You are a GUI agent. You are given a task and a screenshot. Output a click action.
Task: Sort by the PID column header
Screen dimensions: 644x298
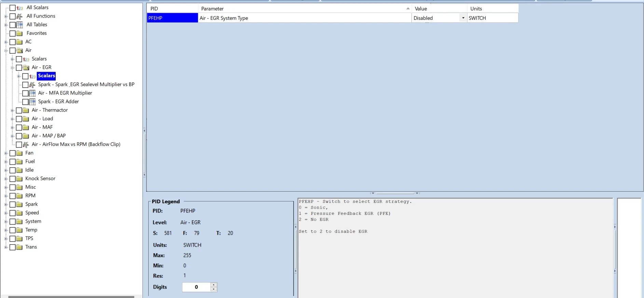pos(173,9)
